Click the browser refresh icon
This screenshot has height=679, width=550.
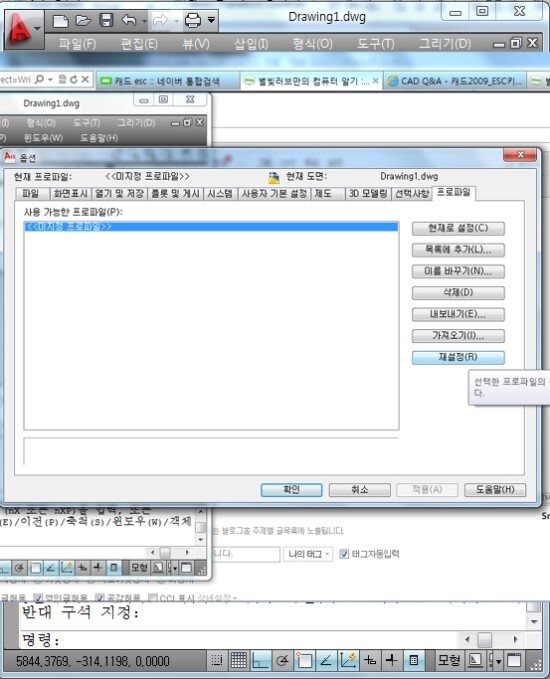coord(74,80)
